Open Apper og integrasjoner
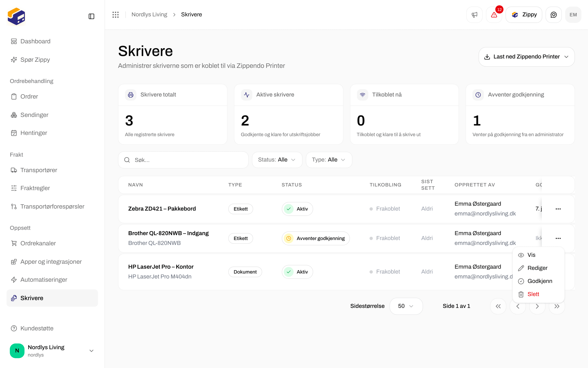The width and height of the screenshot is (588, 368). (52, 262)
